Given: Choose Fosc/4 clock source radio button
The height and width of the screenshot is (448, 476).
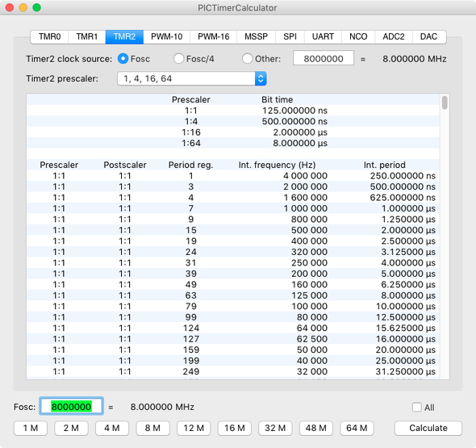Looking at the screenshot, I should pos(178,59).
